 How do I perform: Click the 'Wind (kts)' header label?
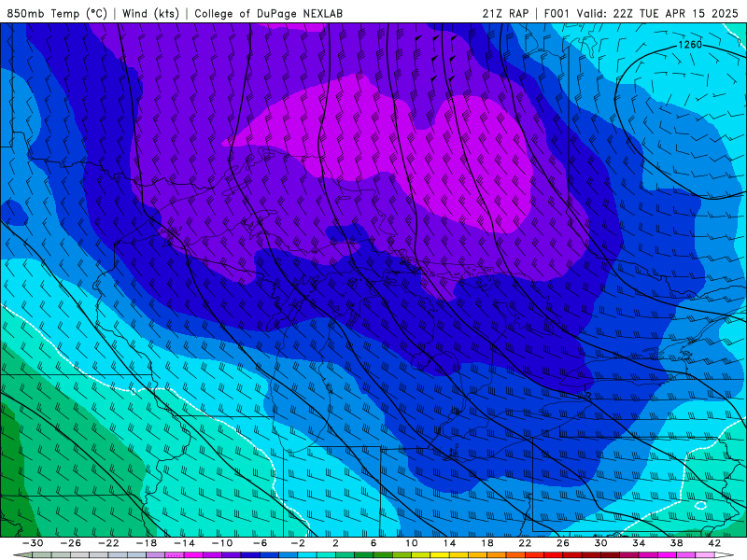(x=150, y=13)
